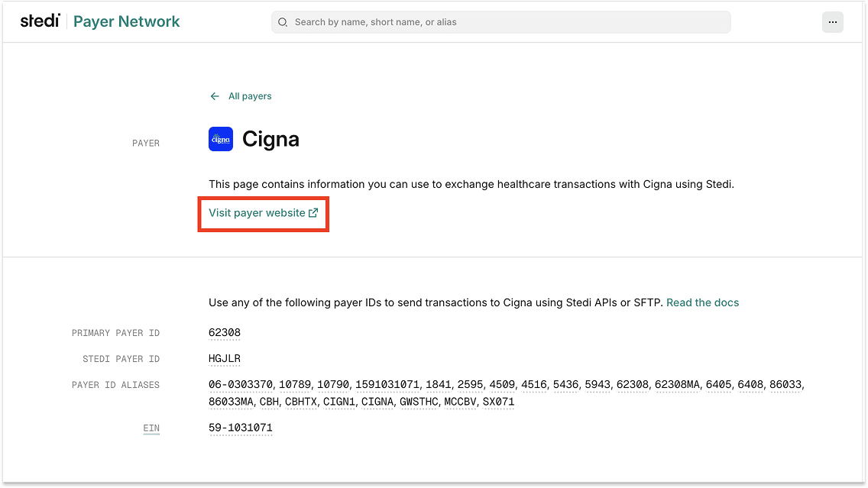The width and height of the screenshot is (868, 488).
Task: Click the Cigna logo icon
Action: pos(221,139)
